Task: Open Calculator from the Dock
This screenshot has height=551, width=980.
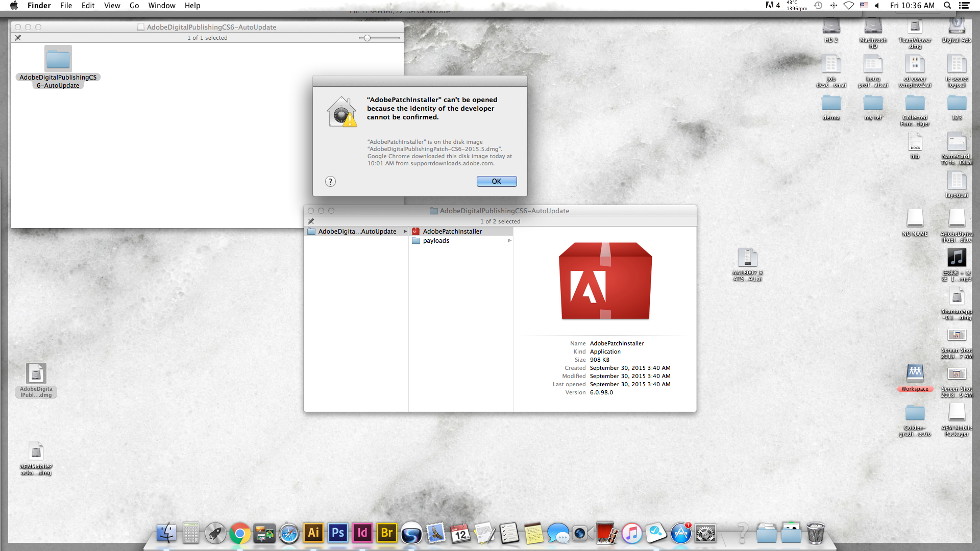Action: (191, 534)
